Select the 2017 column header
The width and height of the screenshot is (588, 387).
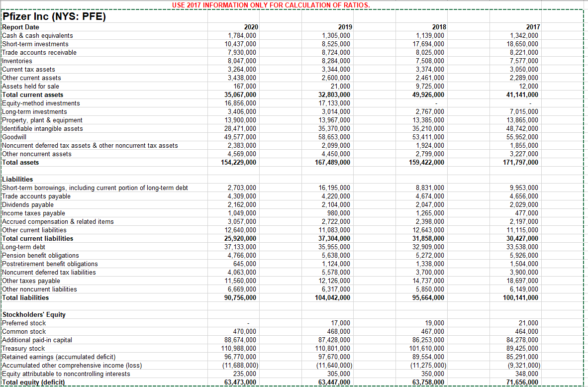pyautogui.click(x=533, y=27)
